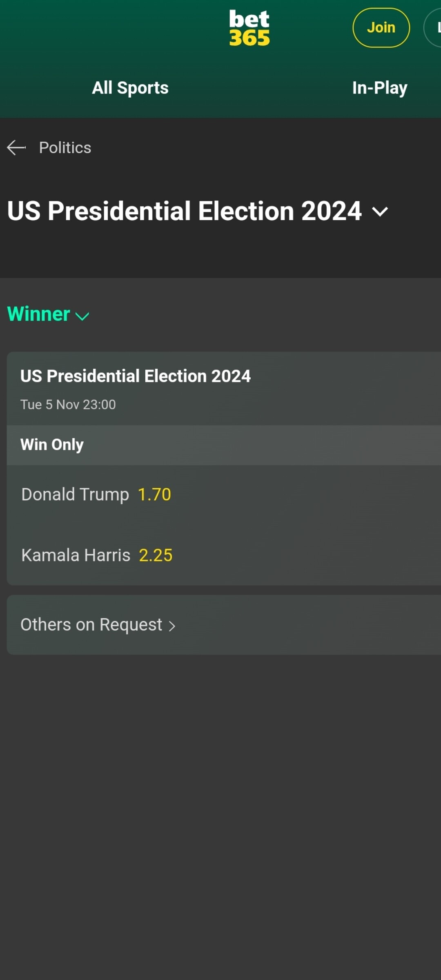The image size is (441, 980).
Task: Select the 2.25 odds for Kamala Harris
Action: coord(156,555)
